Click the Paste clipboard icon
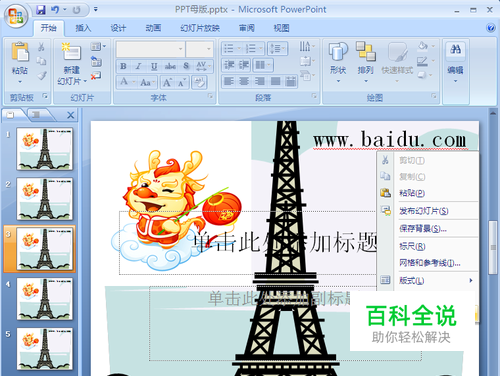Image resolution: width=500 pixels, height=376 pixels. click(x=20, y=52)
